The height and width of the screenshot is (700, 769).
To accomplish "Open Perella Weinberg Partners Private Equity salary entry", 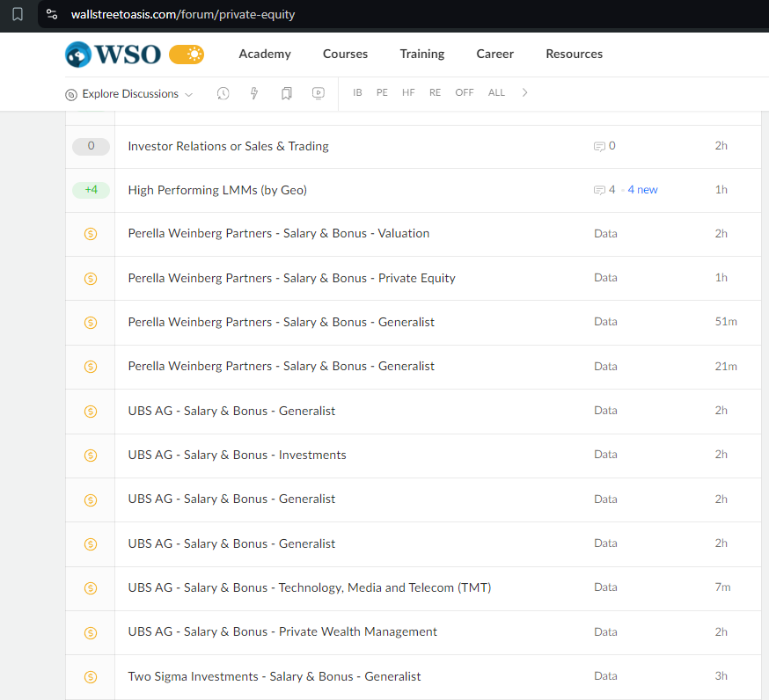I will (x=292, y=278).
